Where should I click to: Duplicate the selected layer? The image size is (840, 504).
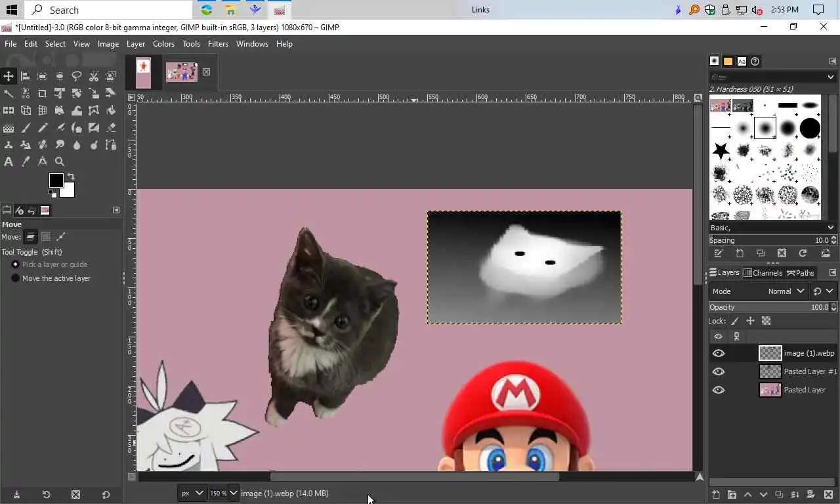tap(779, 494)
